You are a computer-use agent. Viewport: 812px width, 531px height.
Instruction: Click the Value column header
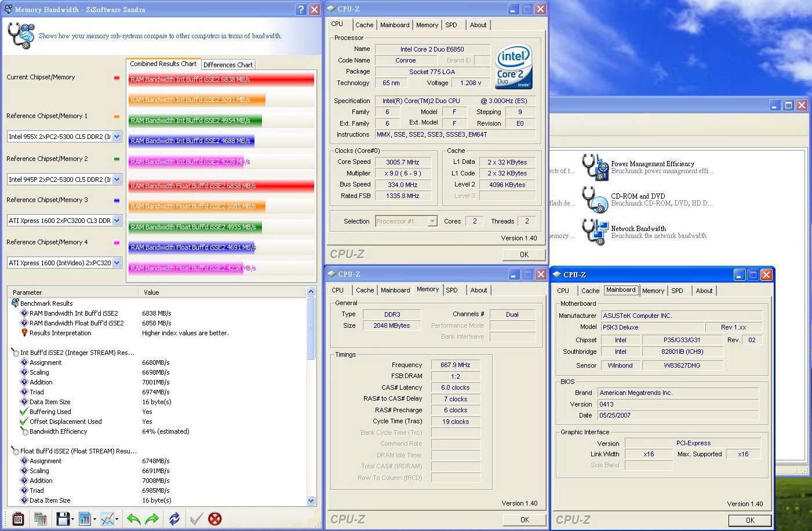(223, 292)
